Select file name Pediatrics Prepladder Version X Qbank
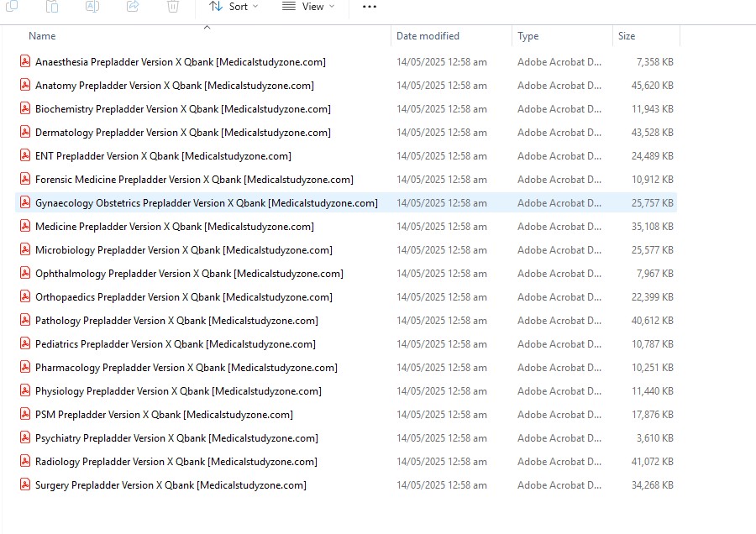Image resolution: width=756 pixels, height=534 pixels. 176,344
